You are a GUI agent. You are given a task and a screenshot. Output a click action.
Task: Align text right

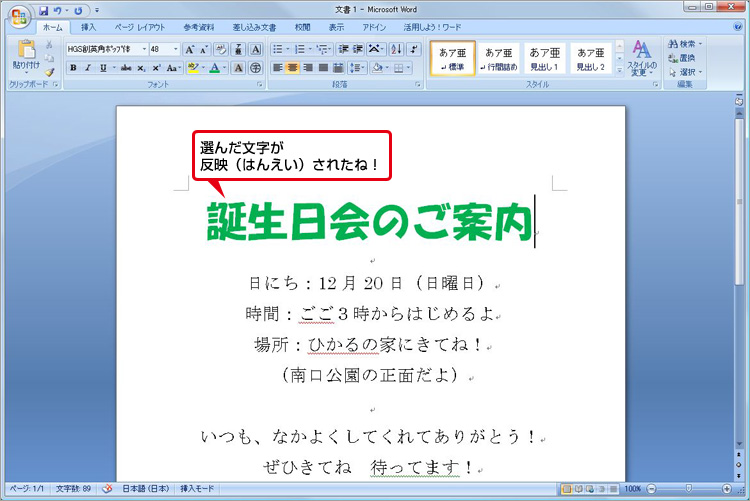(308, 68)
